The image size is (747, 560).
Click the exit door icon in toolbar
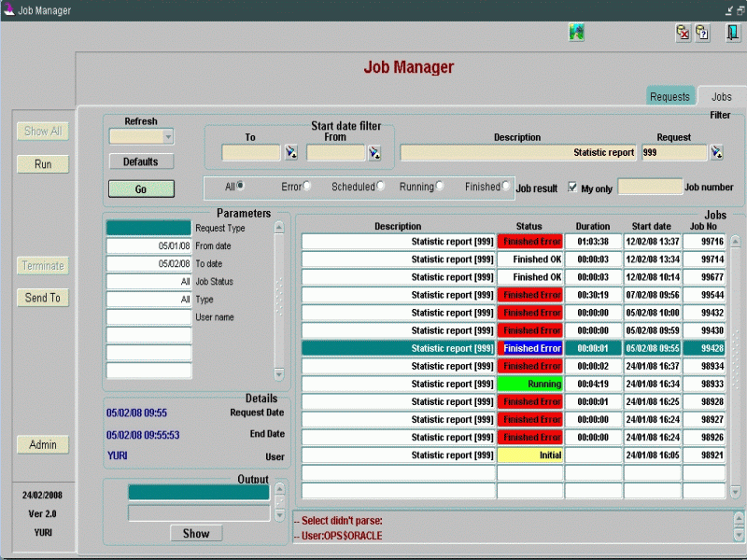click(733, 33)
